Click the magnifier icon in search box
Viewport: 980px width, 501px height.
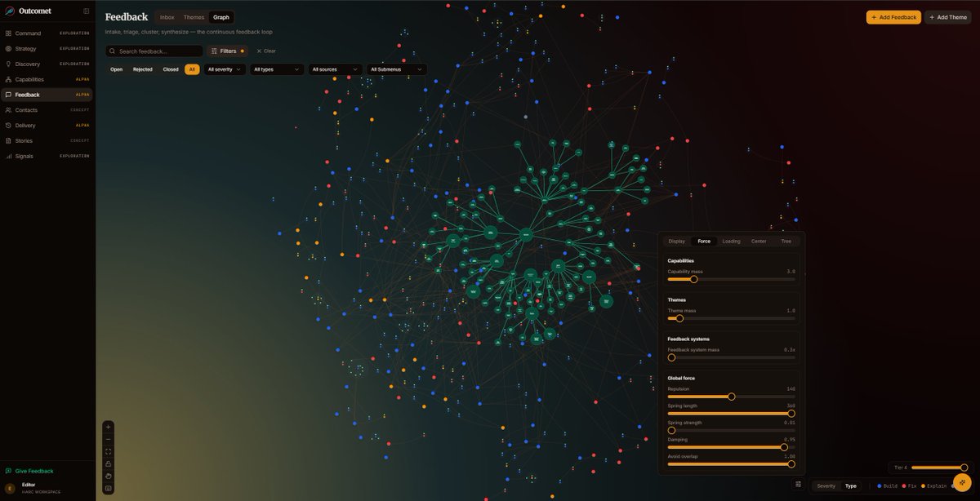(x=114, y=51)
